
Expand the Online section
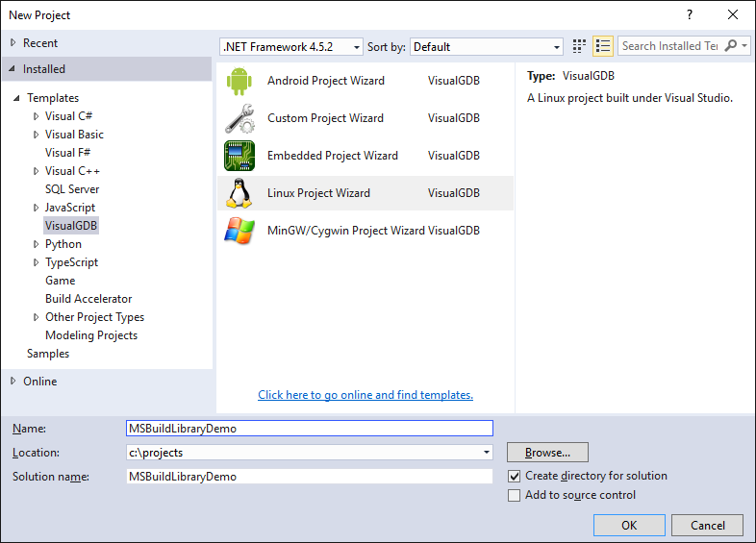13,382
